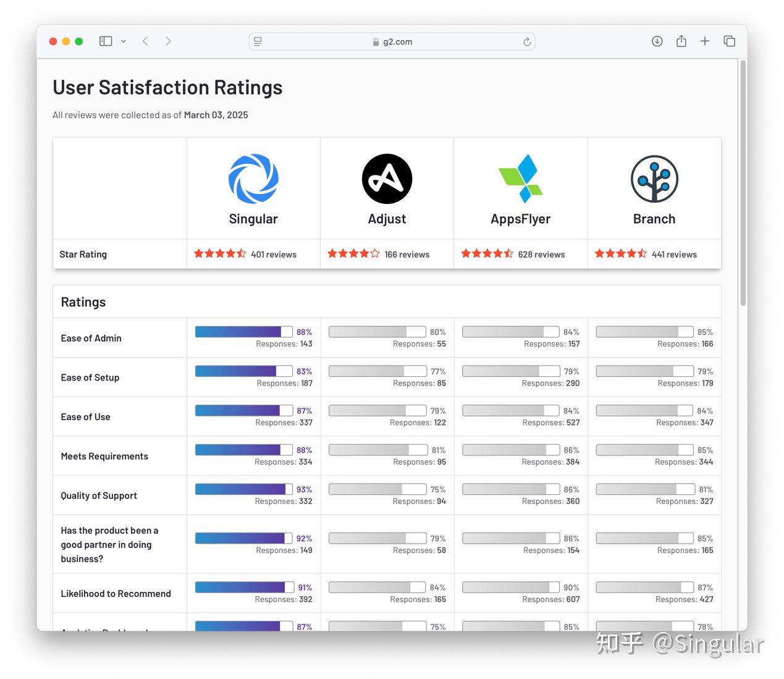This screenshot has height=679, width=784.
Task: Click AppsFlyer's Responses: 607 text
Action: coord(551,599)
